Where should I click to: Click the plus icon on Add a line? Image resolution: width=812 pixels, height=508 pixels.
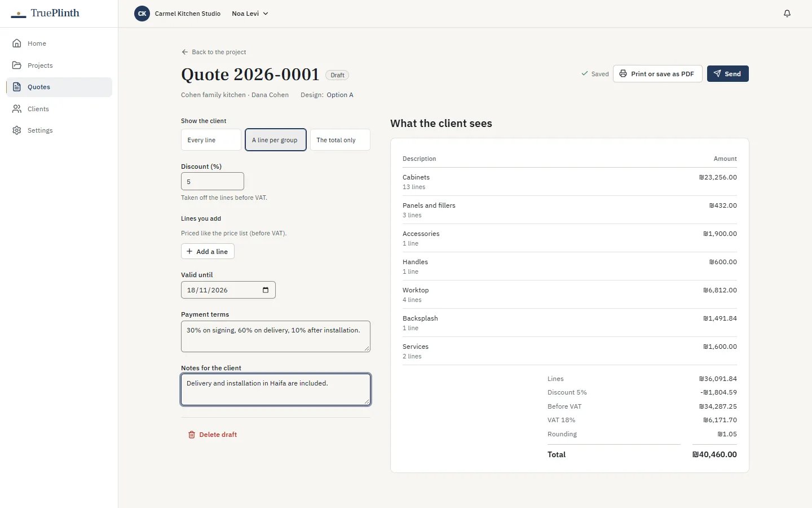189,252
